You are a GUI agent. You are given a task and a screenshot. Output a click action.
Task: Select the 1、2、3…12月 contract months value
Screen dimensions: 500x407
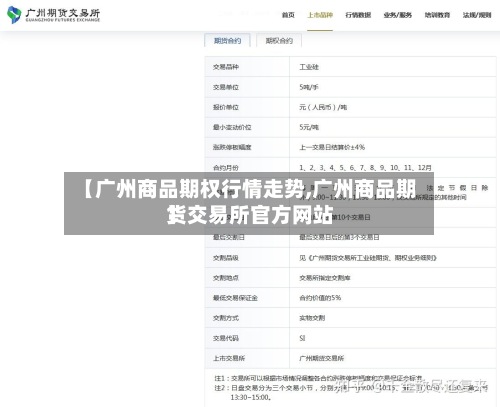point(365,168)
